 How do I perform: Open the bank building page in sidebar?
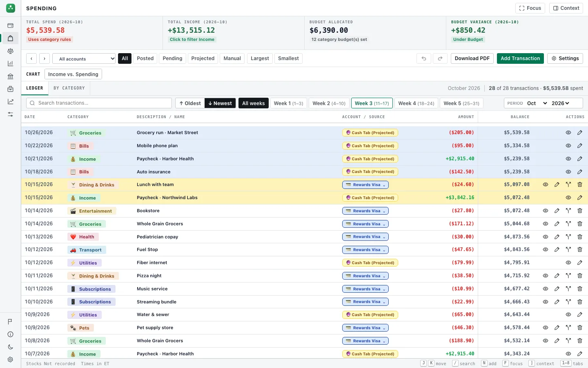tap(11, 76)
